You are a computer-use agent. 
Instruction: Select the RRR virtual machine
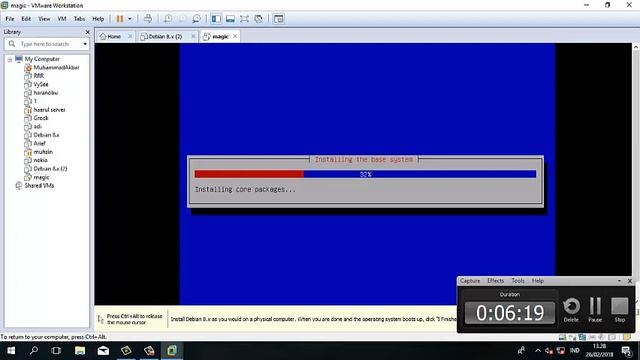[38, 76]
